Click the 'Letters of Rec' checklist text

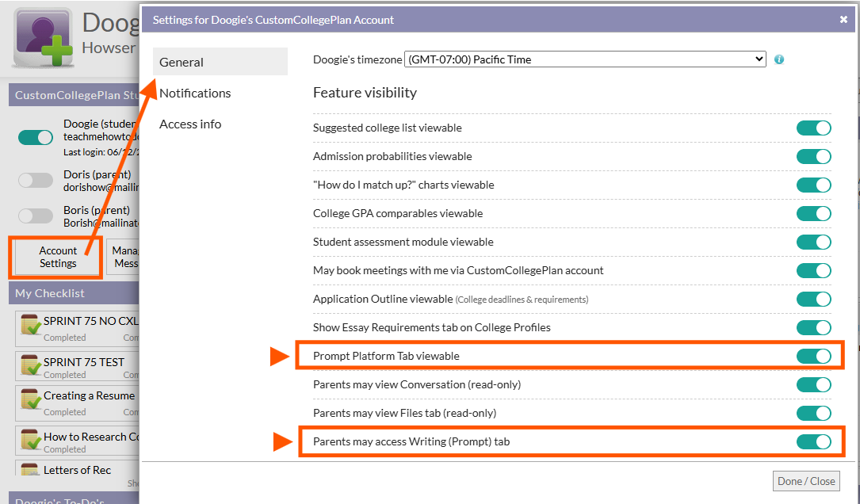tap(78, 470)
